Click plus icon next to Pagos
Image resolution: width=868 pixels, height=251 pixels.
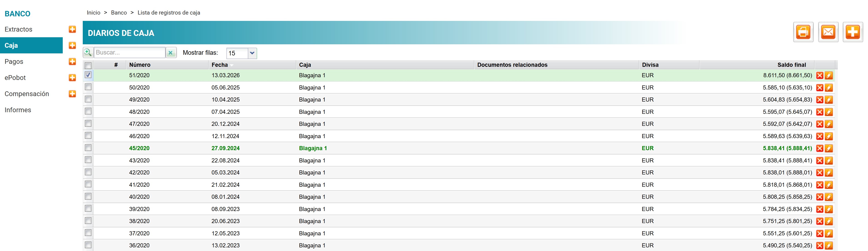tap(72, 62)
